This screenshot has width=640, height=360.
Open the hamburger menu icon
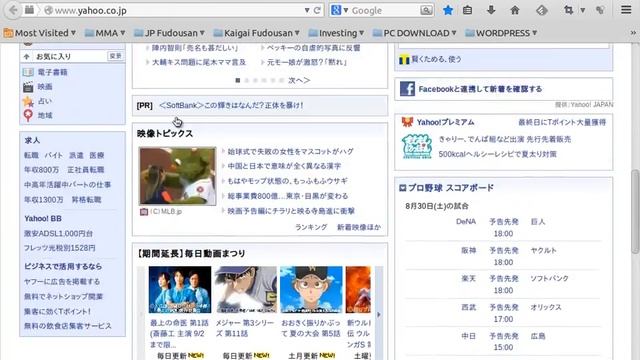point(626,10)
